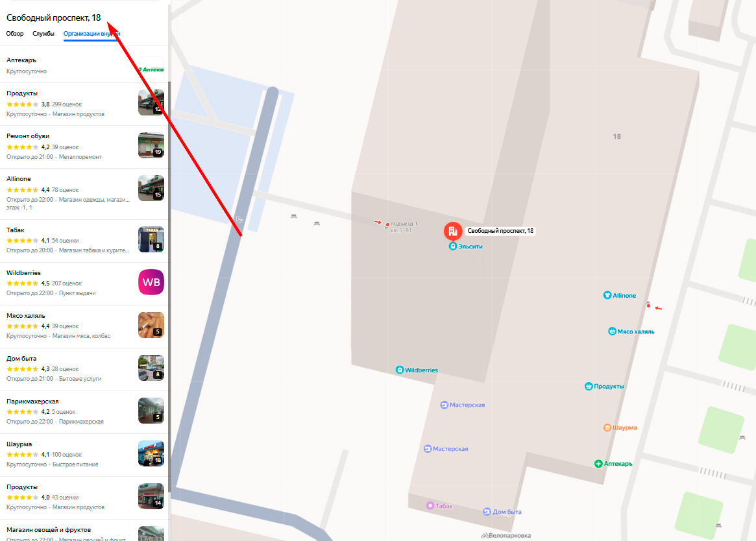Click the Wildberries map pin icon

(x=400, y=370)
